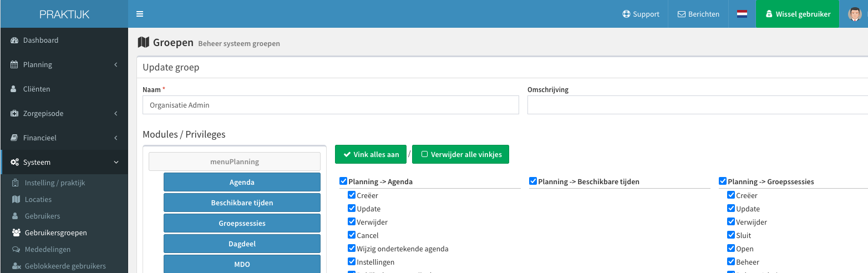Image resolution: width=868 pixels, height=273 pixels.
Task: Click Vink alles aan button
Action: [370, 155]
